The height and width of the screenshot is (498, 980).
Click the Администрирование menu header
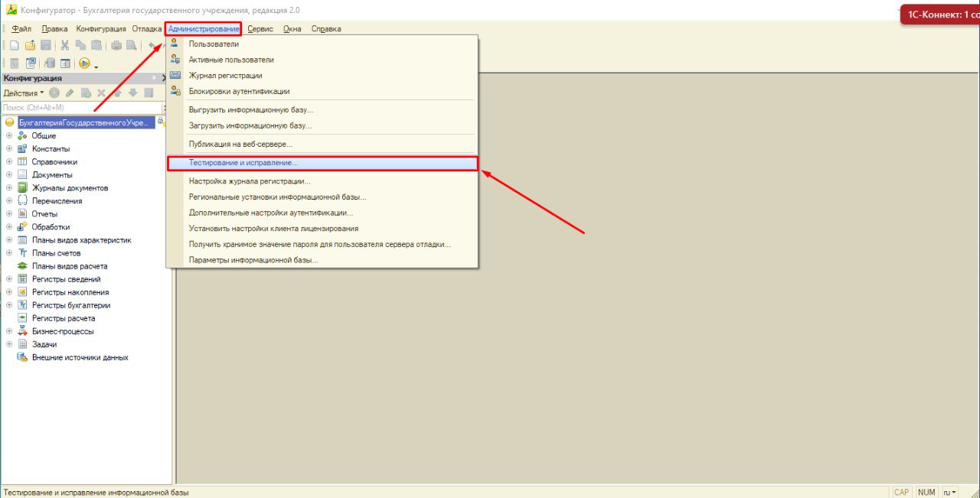click(x=204, y=29)
